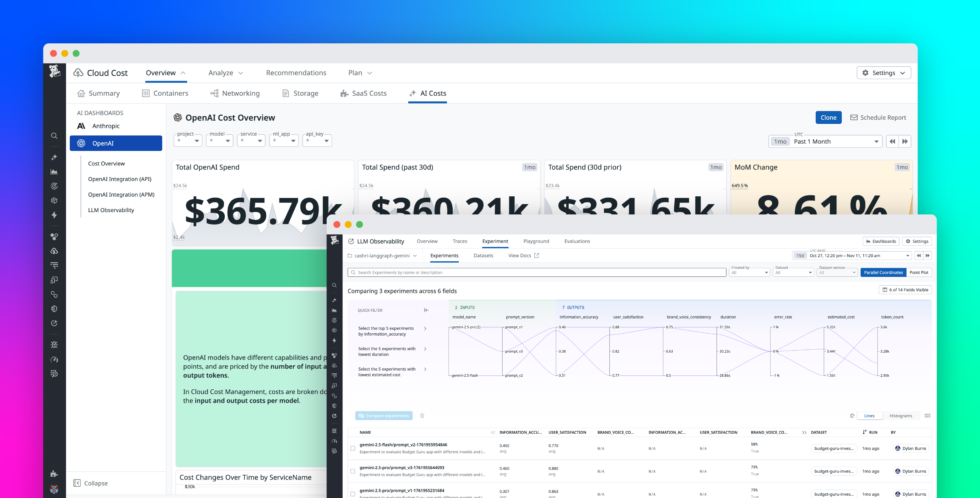Switch to the Traces tab
The image size is (980, 498).
pos(460,241)
